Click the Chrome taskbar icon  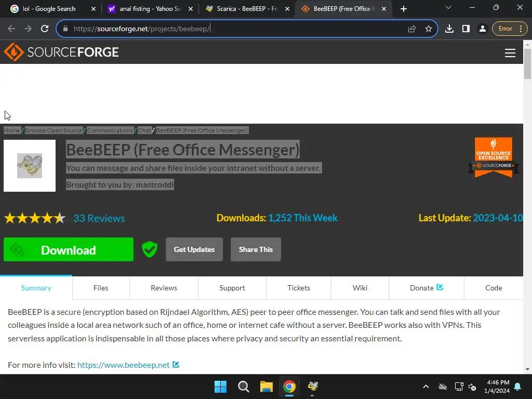pyautogui.click(x=289, y=387)
